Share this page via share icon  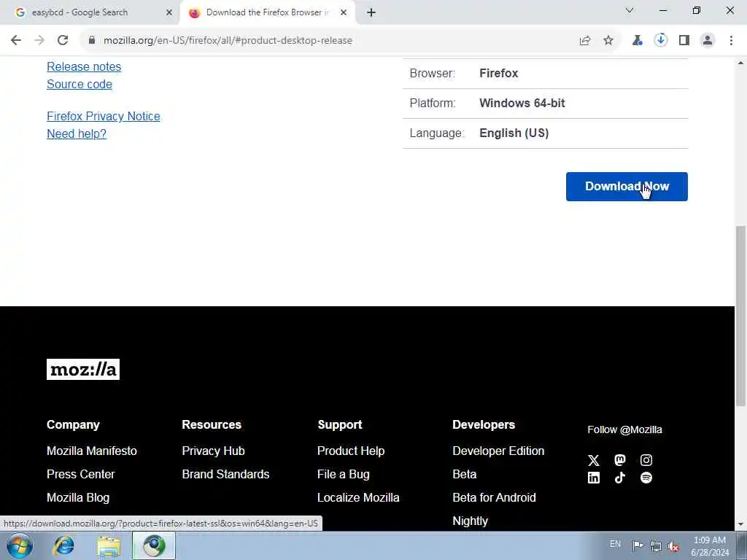click(585, 41)
